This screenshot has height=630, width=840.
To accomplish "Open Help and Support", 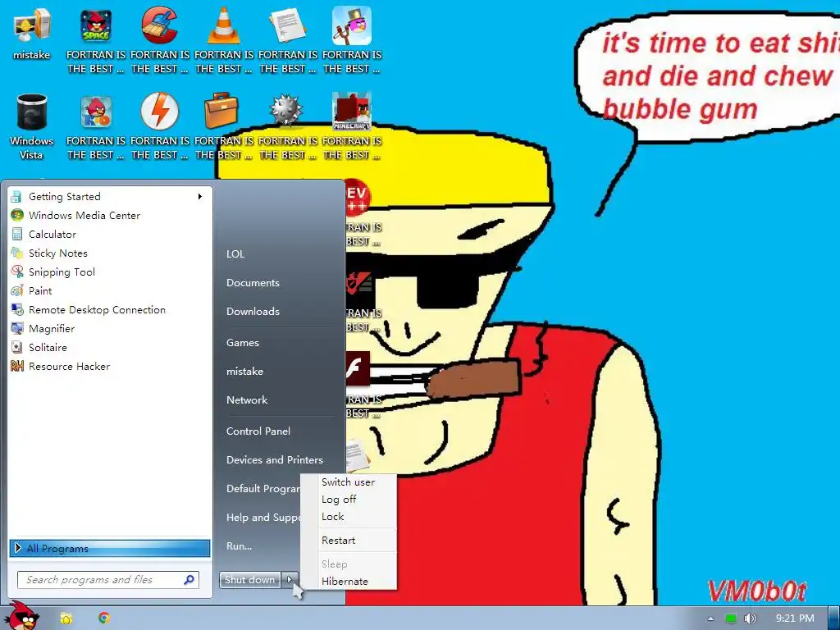I will (x=263, y=518).
